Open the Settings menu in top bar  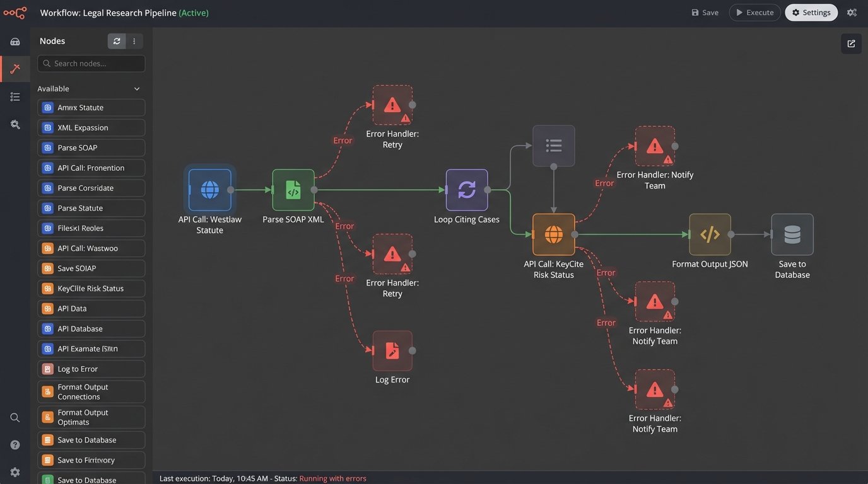point(811,13)
